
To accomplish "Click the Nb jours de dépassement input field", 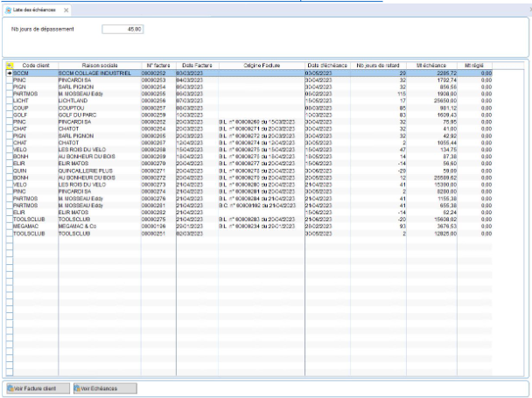I will pyautogui.click(x=124, y=28).
